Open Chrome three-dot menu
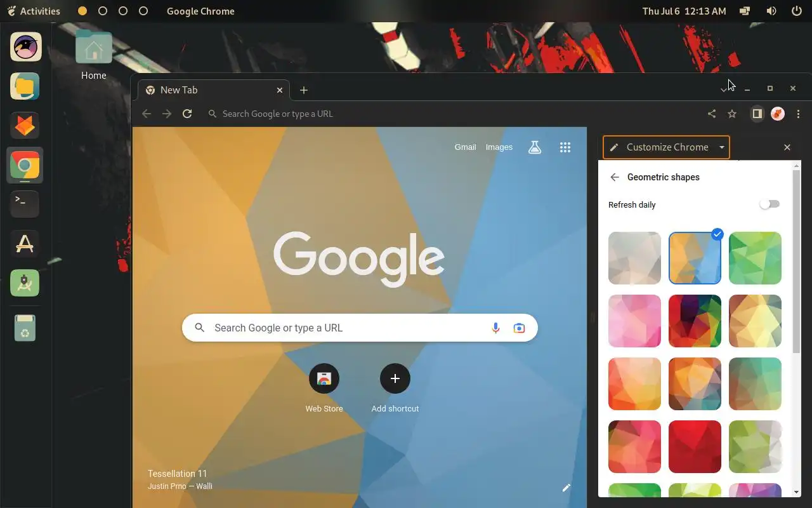The image size is (812, 508). 798,114
